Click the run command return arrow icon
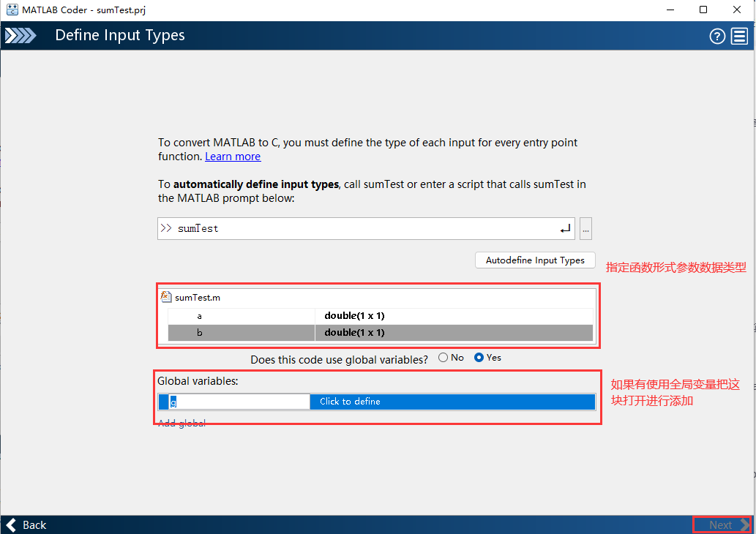Viewport: 756px width, 534px height. coord(565,228)
